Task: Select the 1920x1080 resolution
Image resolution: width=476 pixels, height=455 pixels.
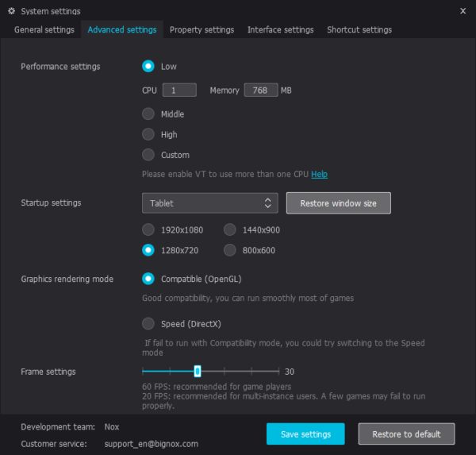Action: [148, 229]
